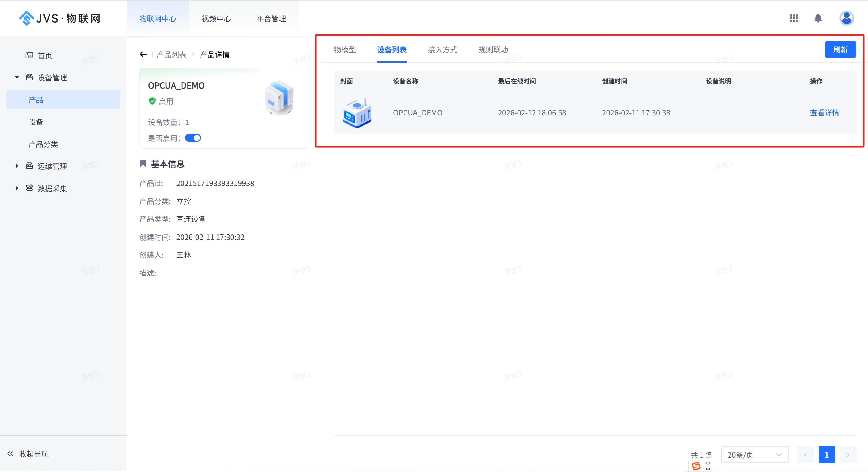Switch to the 接入方式 tab

[442, 50]
